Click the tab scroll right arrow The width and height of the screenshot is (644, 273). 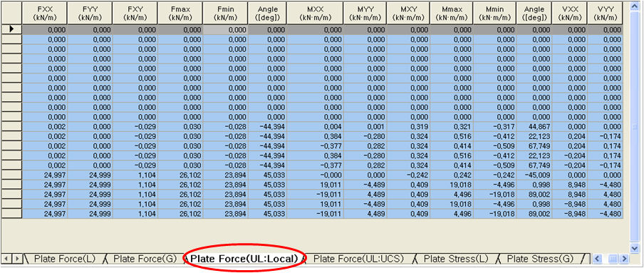(17, 259)
